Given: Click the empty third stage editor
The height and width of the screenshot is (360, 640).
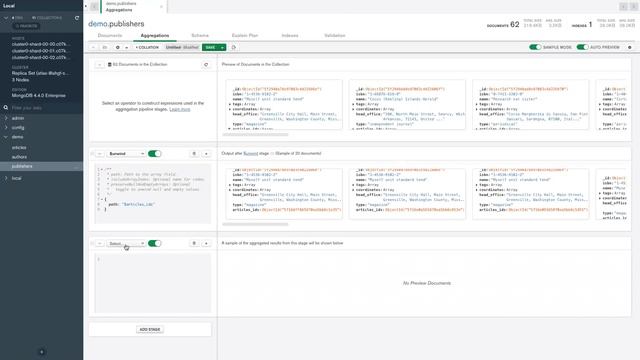Looking at the screenshot, I should tap(153, 283).
